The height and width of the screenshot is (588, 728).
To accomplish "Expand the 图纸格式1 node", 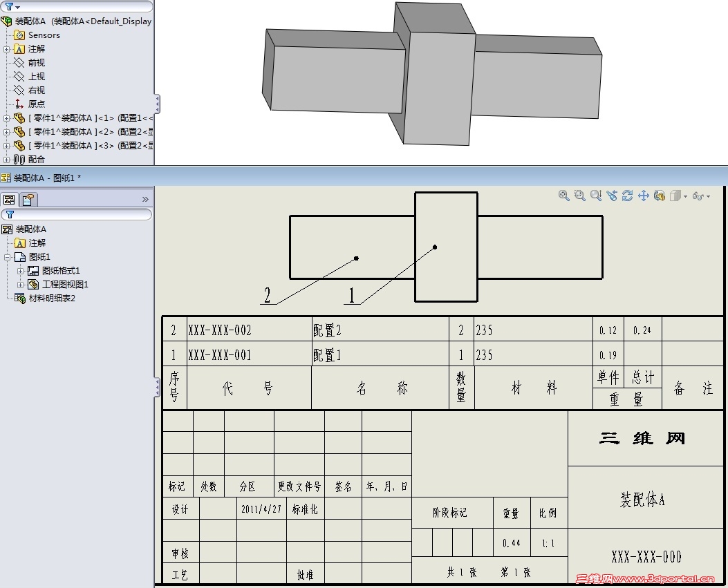I will [x=21, y=271].
